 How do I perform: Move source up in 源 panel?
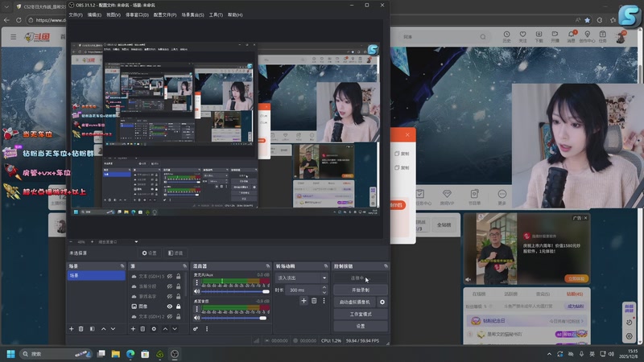point(165,329)
